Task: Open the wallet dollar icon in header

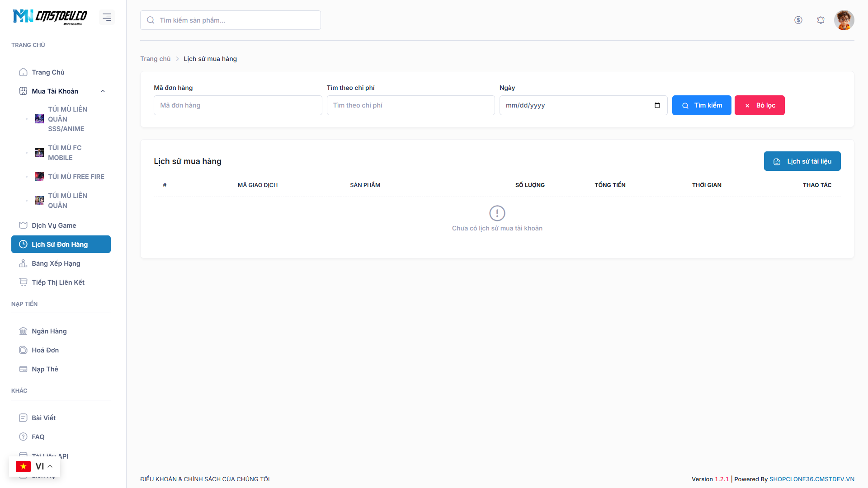Action: tap(798, 20)
